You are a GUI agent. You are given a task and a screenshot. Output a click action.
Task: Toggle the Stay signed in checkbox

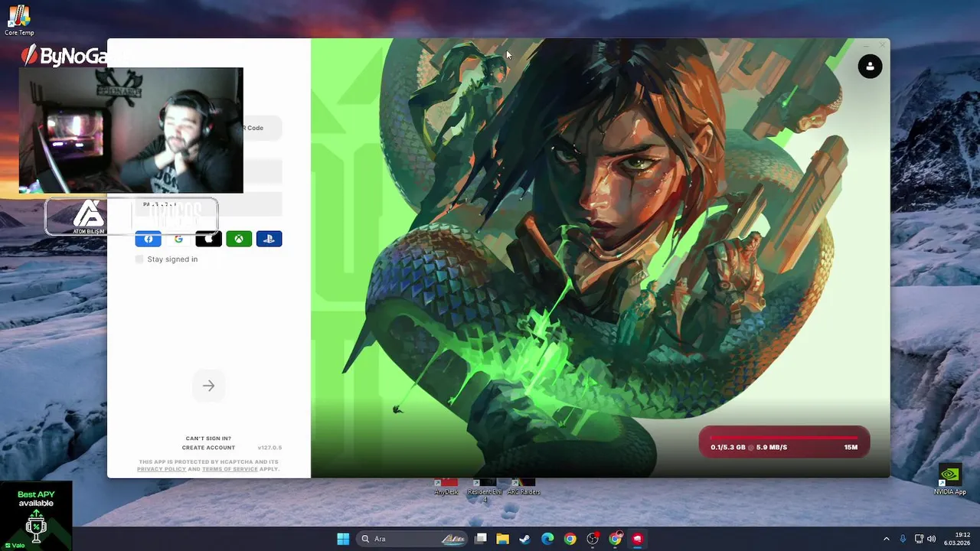139,259
